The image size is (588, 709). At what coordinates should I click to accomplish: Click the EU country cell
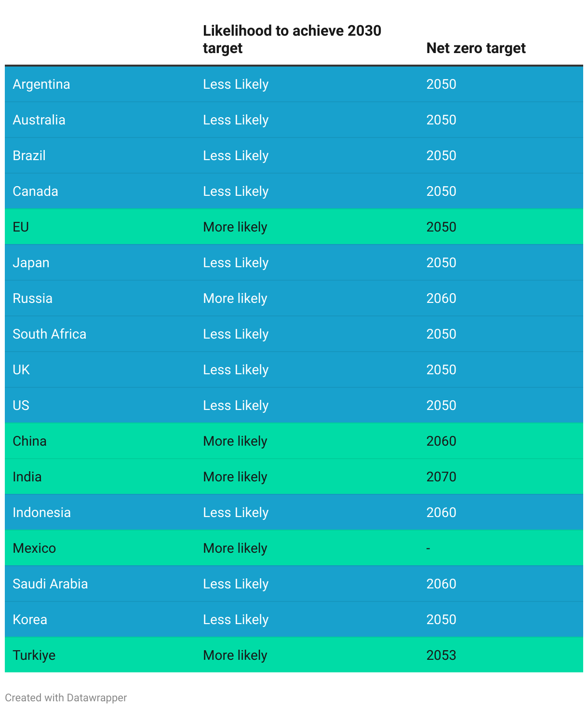tap(21, 227)
